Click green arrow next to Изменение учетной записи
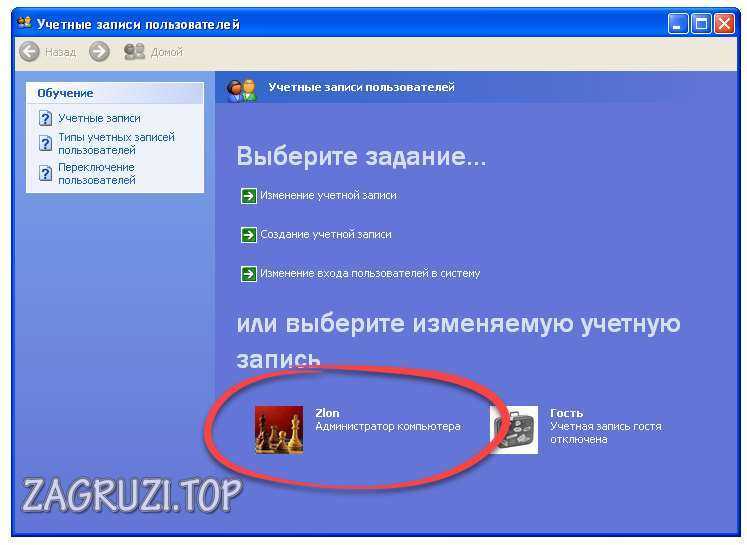This screenshot has width=747, height=545. [x=249, y=196]
